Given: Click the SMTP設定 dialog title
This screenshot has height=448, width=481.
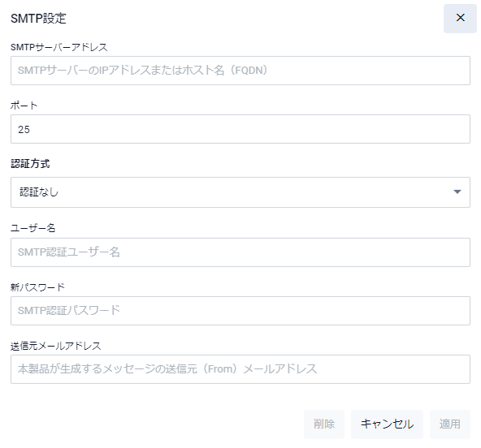Looking at the screenshot, I should coord(38,19).
